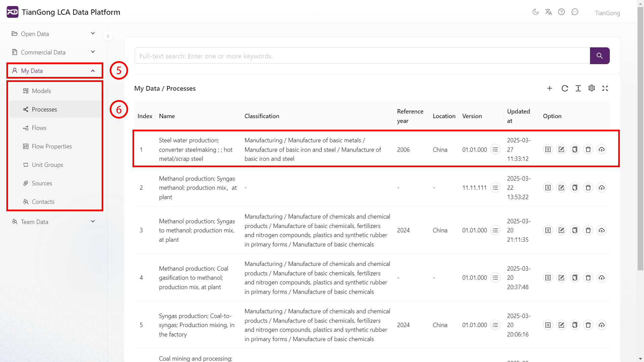Add a new process with plus icon
Image resolution: width=644 pixels, height=362 pixels.
549,88
